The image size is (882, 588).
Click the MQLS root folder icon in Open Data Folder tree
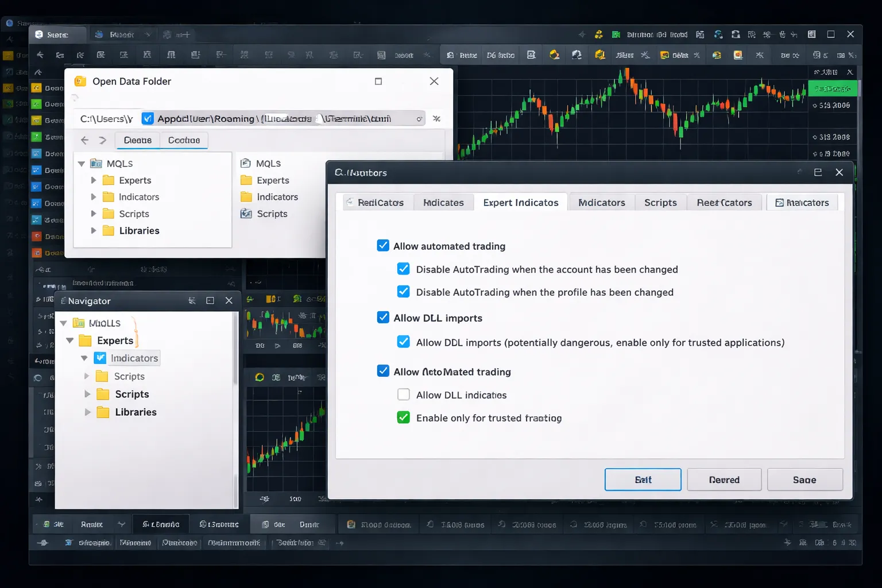[96, 163]
